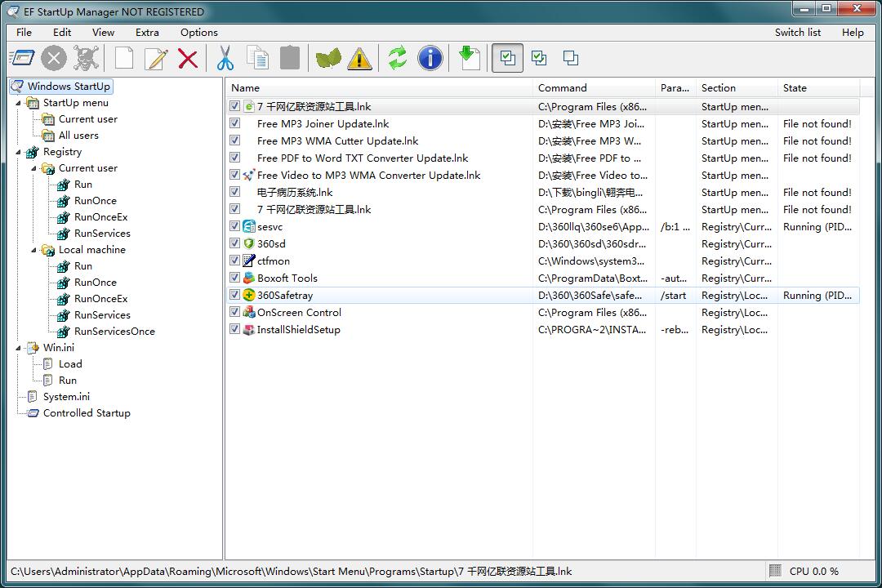
Task: Open the Help menu
Action: (x=853, y=32)
